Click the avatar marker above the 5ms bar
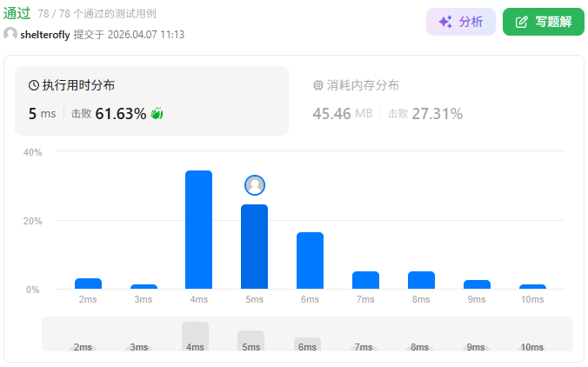The width and height of the screenshot is (588, 367). click(x=255, y=185)
